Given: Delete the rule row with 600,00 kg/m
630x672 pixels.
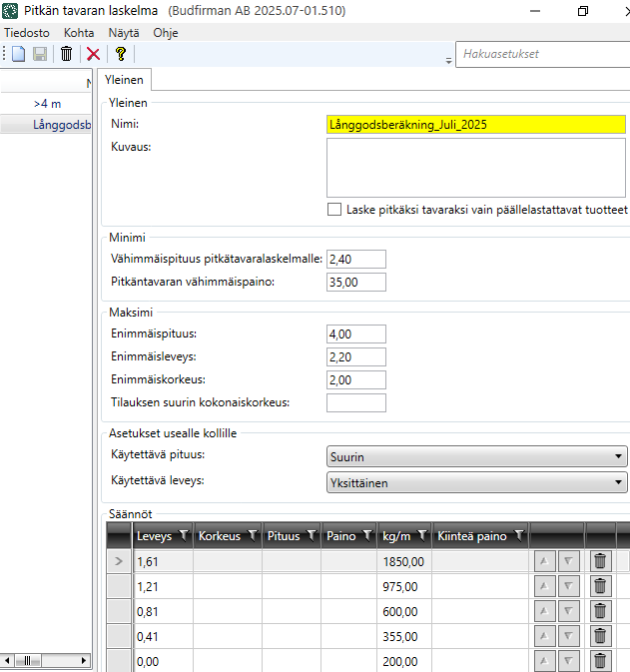Looking at the screenshot, I should point(600,611).
